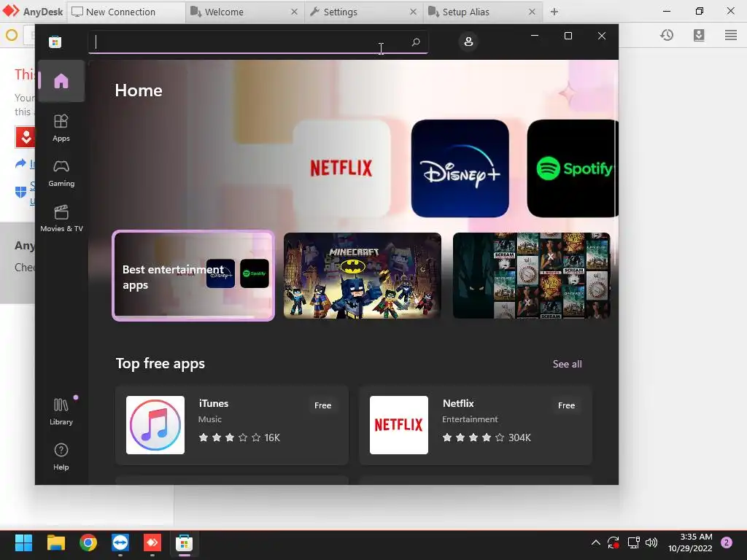This screenshot has height=560, width=747.
Task: Click the search magnifier icon in Store
Action: tap(415, 42)
